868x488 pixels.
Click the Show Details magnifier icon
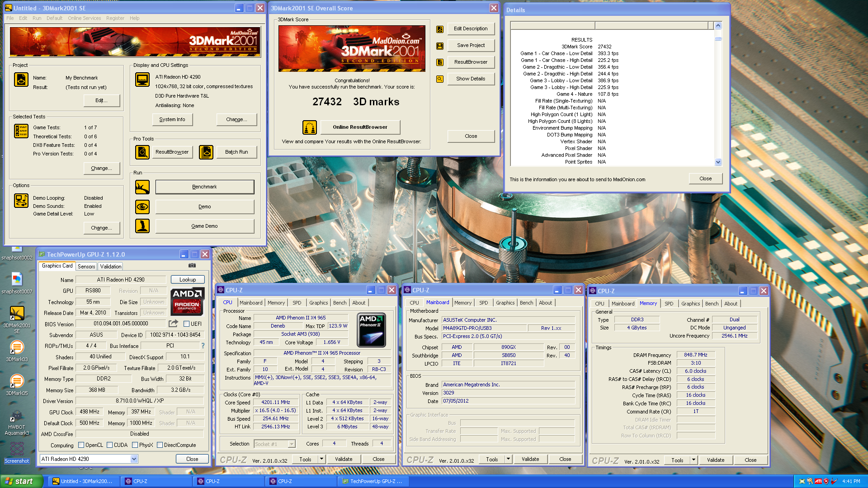(439, 79)
